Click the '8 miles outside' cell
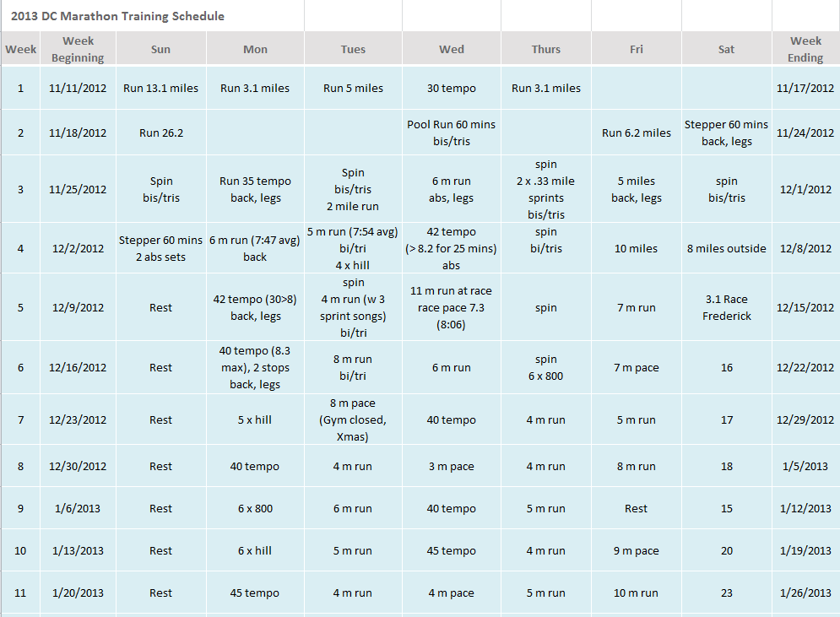The height and width of the screenshot is (617, 840). tap(726, 248)
